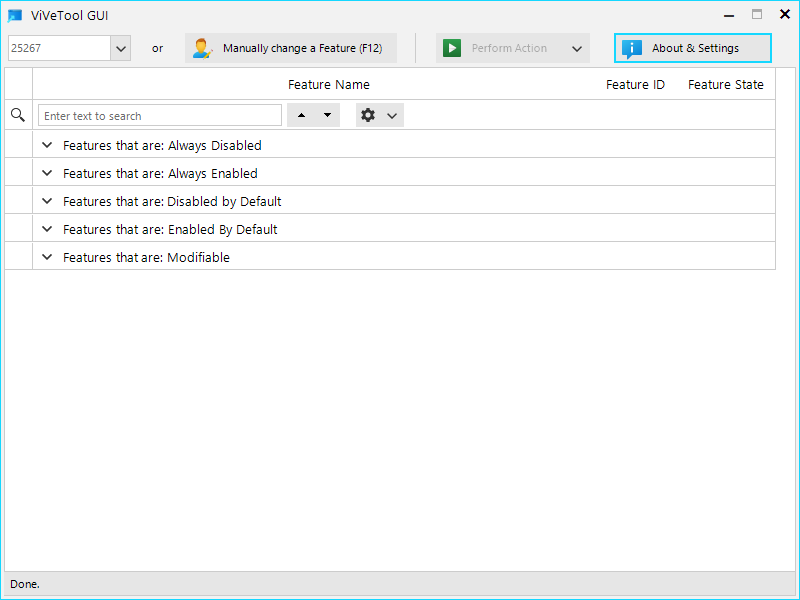The image size is (800, 600).
Task: Click into the Enter text to search field
Action: click(x=160, y=115)
